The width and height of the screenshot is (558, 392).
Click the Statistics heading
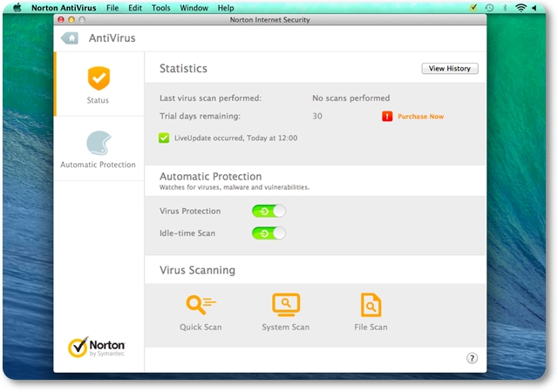[x=183, y=68]
